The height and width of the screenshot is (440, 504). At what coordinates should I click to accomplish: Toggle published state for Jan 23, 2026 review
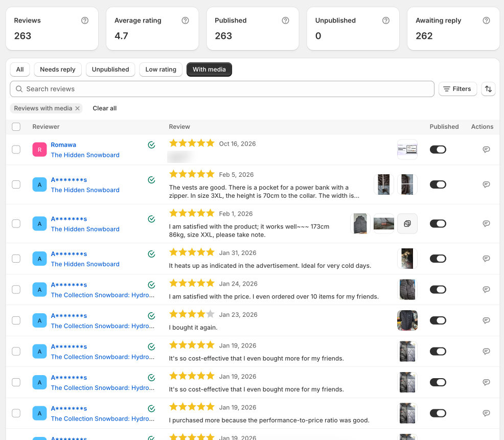(438, 320)
